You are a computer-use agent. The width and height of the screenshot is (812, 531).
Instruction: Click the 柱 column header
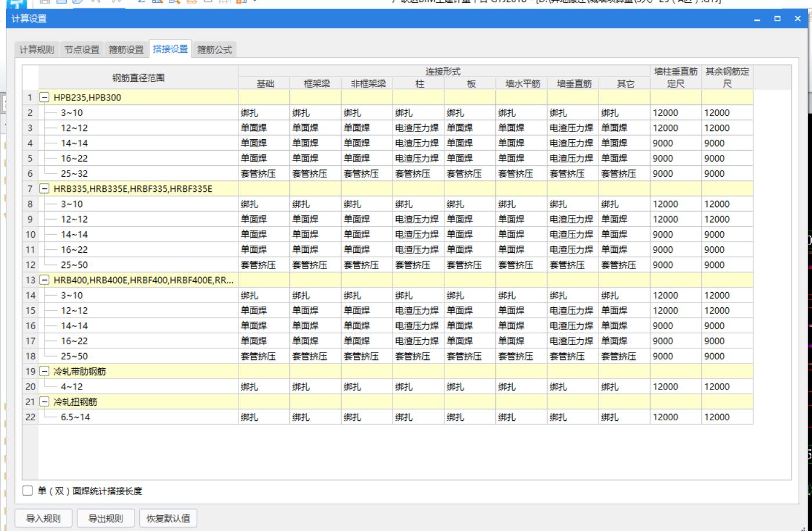(x=418, y=83)
